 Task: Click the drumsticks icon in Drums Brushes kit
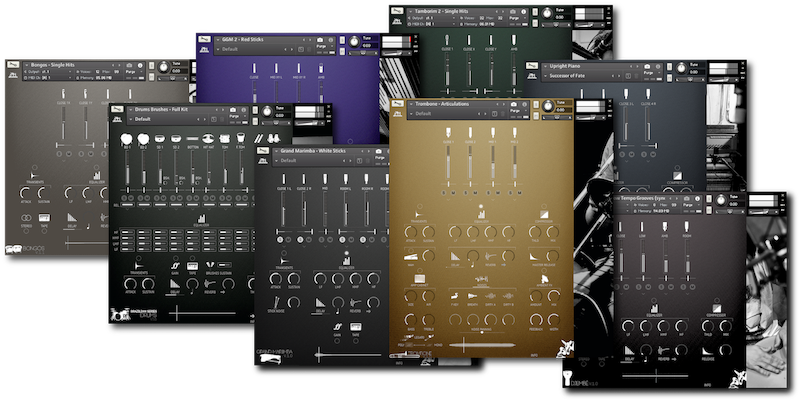[257, 138]
